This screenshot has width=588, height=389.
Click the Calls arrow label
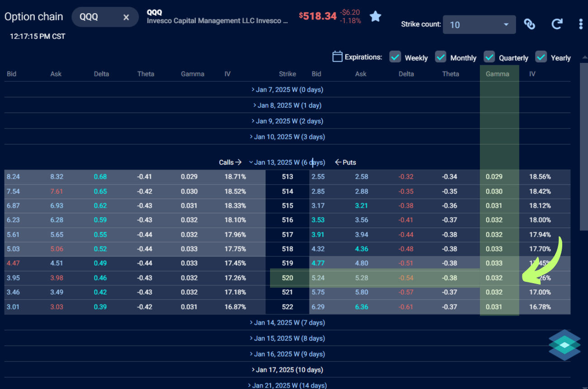click(x=230, y=162)
